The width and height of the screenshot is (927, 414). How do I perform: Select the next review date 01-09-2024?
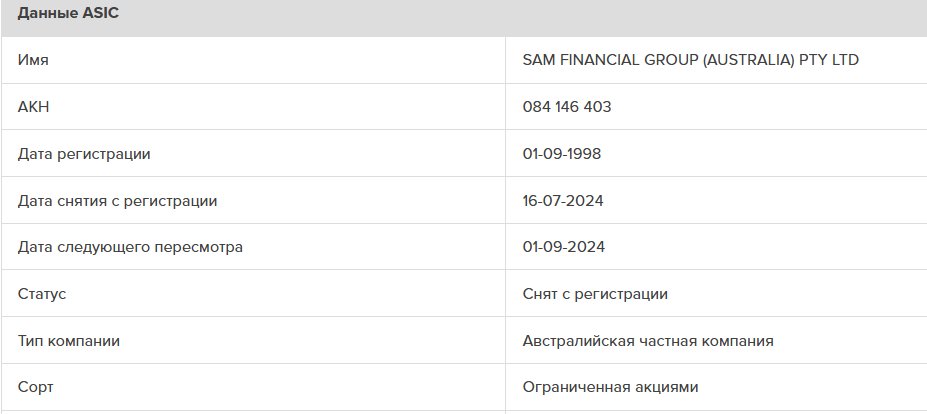click(563, 247)
